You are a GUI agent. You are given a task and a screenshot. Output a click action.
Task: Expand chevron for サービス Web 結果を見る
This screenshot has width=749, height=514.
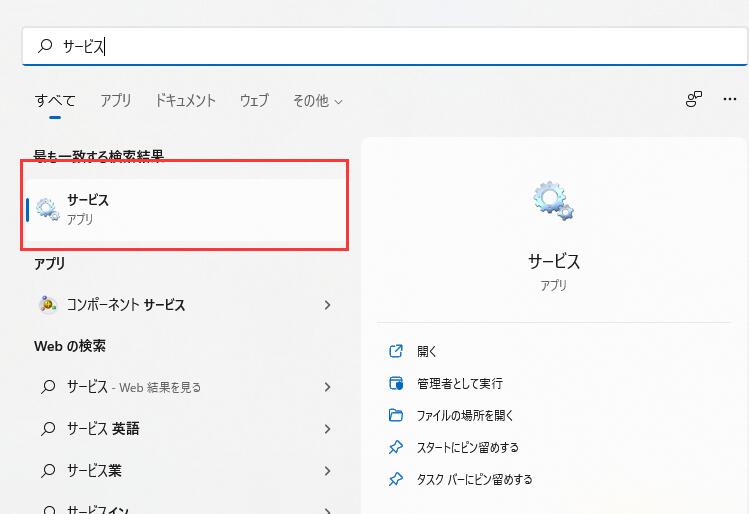tap(327, 387)
